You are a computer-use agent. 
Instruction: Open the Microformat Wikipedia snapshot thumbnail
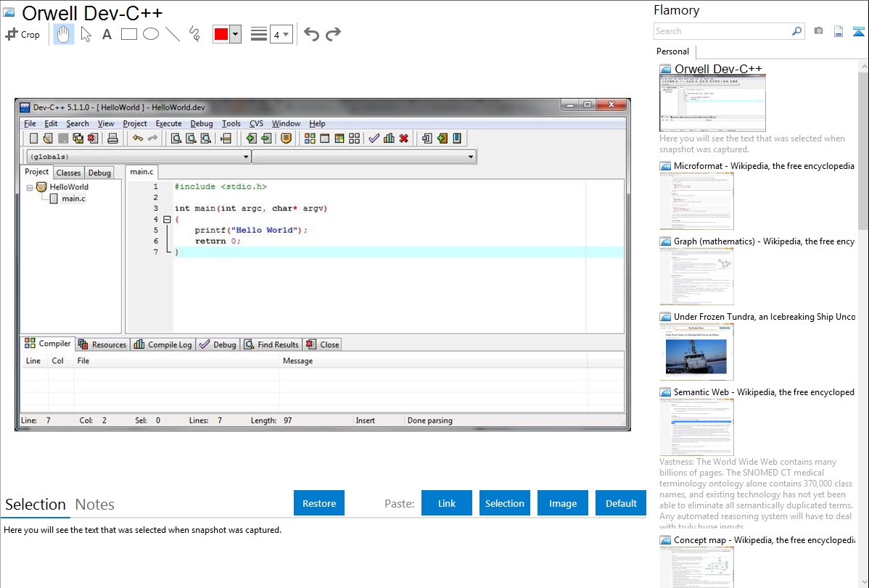click(696, 201)
